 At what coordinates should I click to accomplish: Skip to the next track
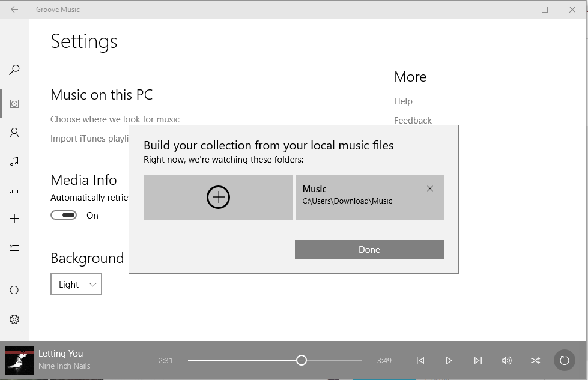(477, 361)
